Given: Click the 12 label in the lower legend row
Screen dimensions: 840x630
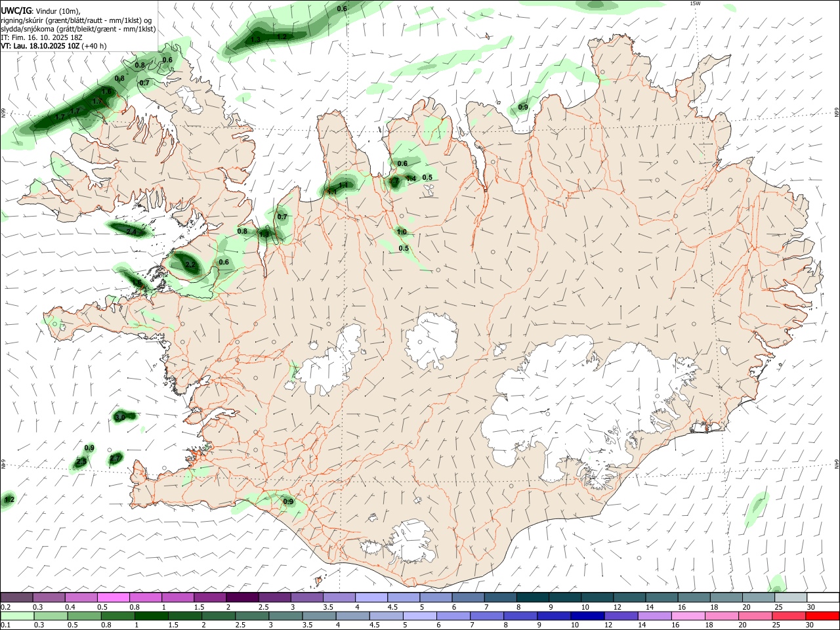Looking at the screenshot, I should [608, 625].
